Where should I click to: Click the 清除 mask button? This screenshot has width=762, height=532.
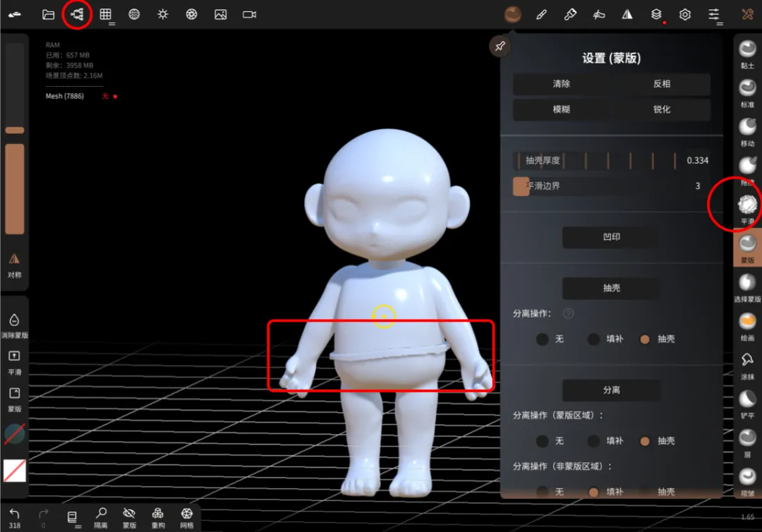pos(562,84)
